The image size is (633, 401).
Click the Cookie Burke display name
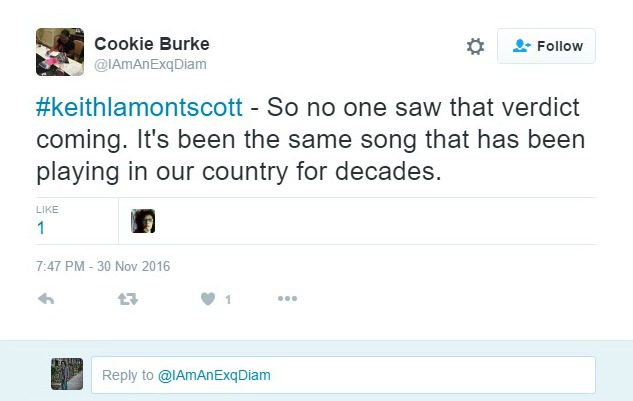(151, 43)
